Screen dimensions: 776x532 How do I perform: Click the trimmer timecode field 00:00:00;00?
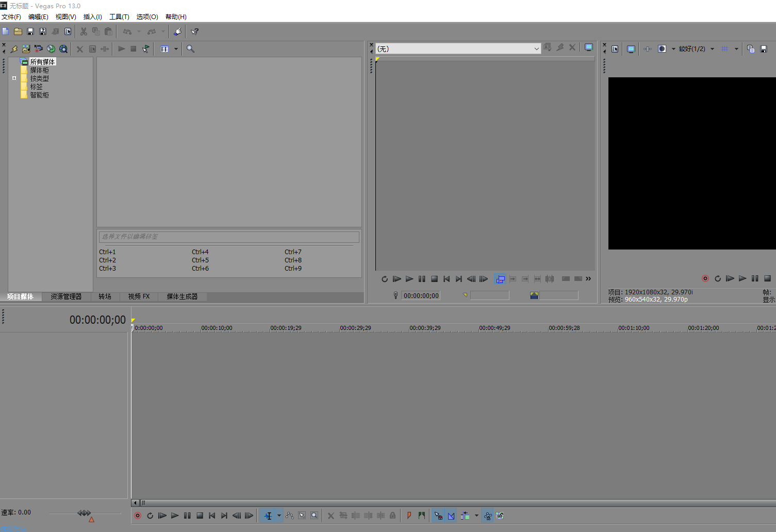coord(421,295)
